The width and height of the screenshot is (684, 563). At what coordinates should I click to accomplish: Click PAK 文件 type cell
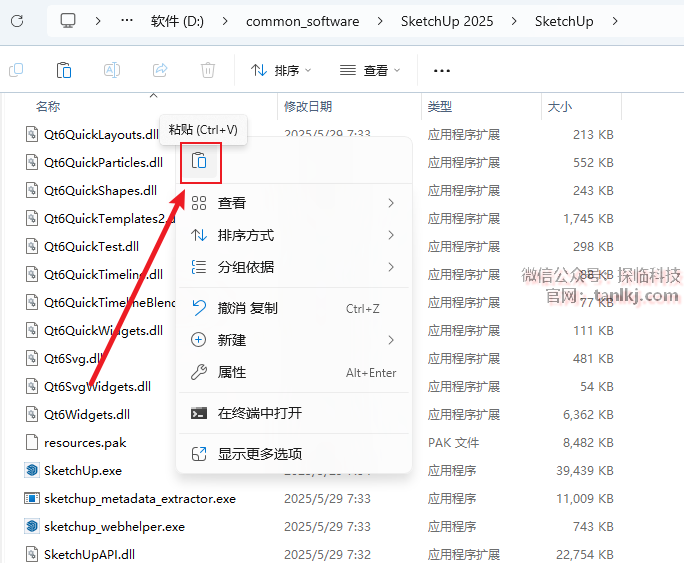coord(453,443)
